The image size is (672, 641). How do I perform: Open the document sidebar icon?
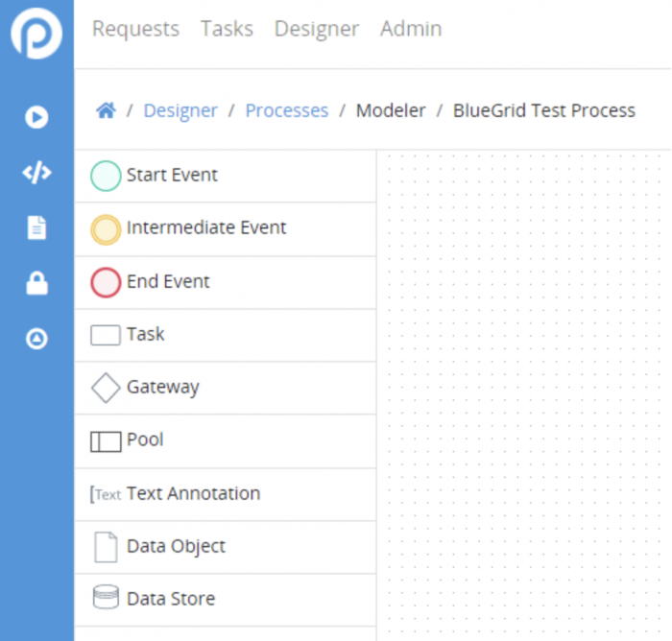[x=36, y=227]
